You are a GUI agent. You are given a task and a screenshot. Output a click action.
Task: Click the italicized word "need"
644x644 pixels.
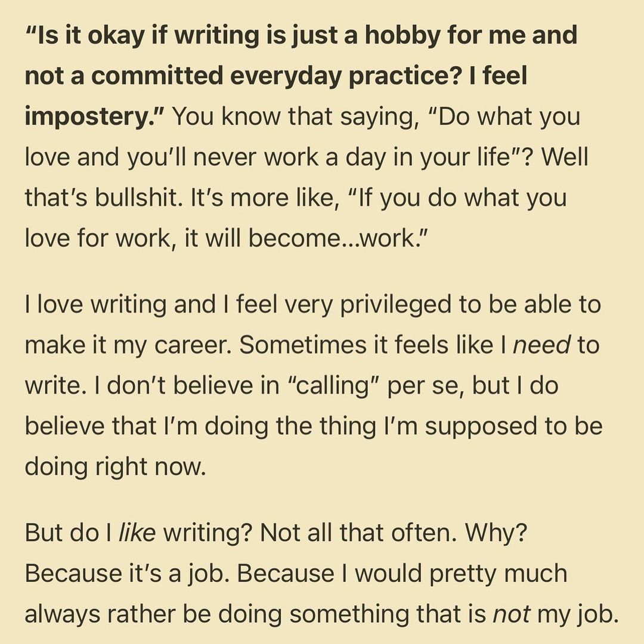tap(542, 345)
